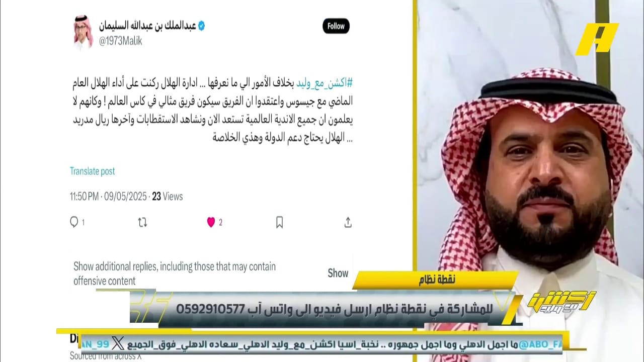
Task: Click the Translate post link
Action: (x=92, y=171)
